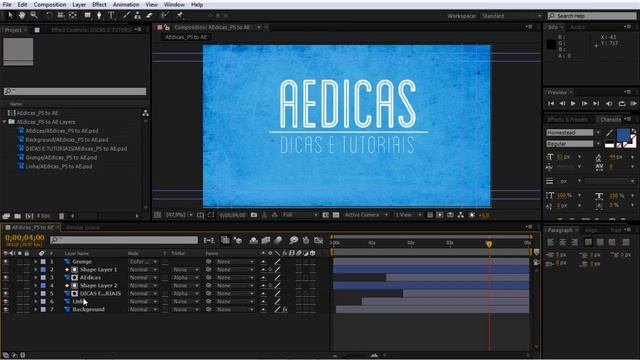Select the Hand tool
Screen dimensions: 640x360
[22, 16]
